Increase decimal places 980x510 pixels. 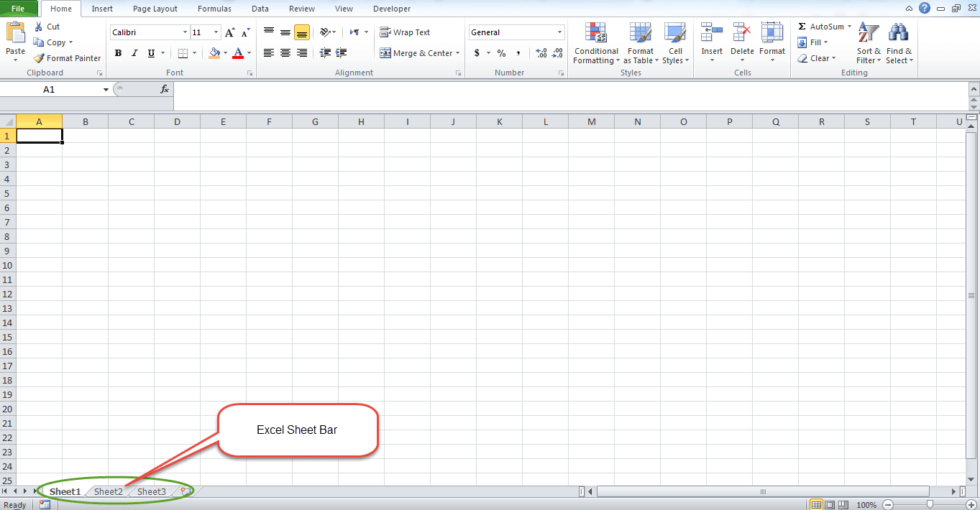pyautogui.click(x=541, y=53)
